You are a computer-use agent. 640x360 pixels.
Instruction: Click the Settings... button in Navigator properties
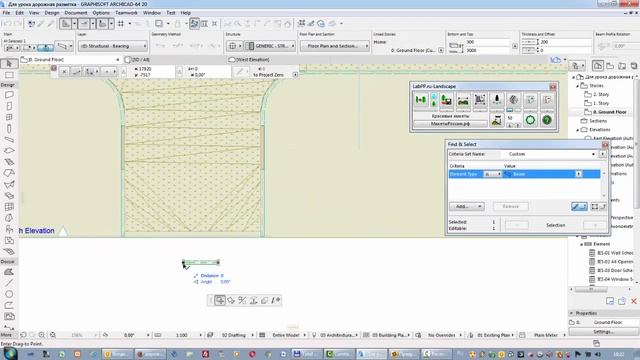tap(603, 332)
